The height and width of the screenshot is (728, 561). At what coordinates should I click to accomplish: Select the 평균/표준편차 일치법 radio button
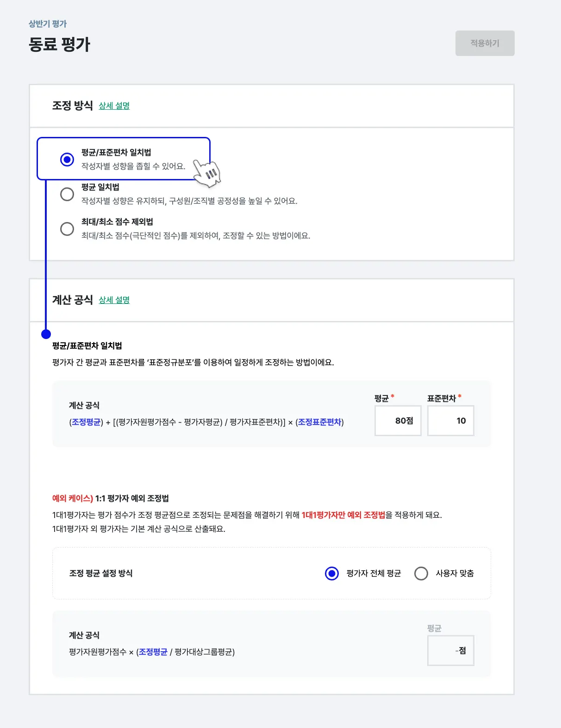click(x=67, y=159)
